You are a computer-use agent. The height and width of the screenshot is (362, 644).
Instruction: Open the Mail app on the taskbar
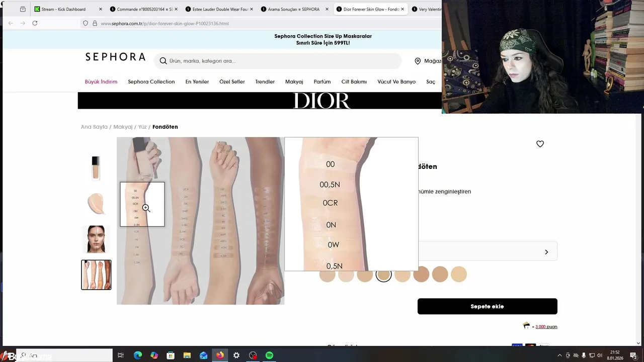(203, 355)
